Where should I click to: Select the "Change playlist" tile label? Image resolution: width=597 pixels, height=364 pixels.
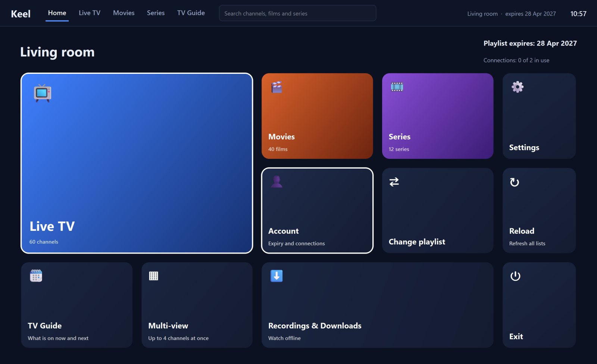point(417,242)
